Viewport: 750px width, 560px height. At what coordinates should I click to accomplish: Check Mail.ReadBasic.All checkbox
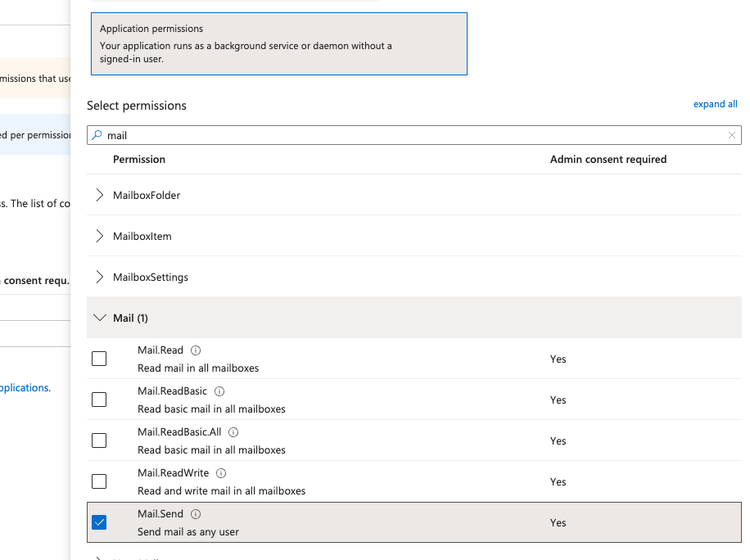(99, 440)
